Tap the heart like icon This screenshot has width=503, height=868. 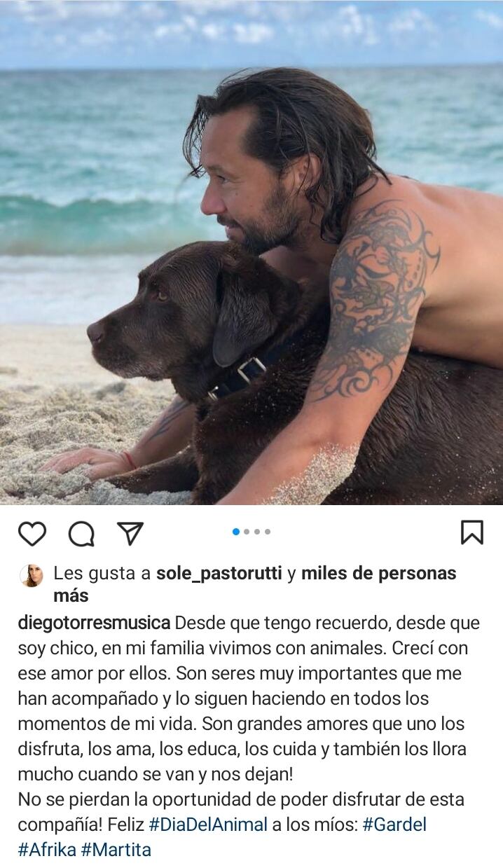(x=32, y=534)
